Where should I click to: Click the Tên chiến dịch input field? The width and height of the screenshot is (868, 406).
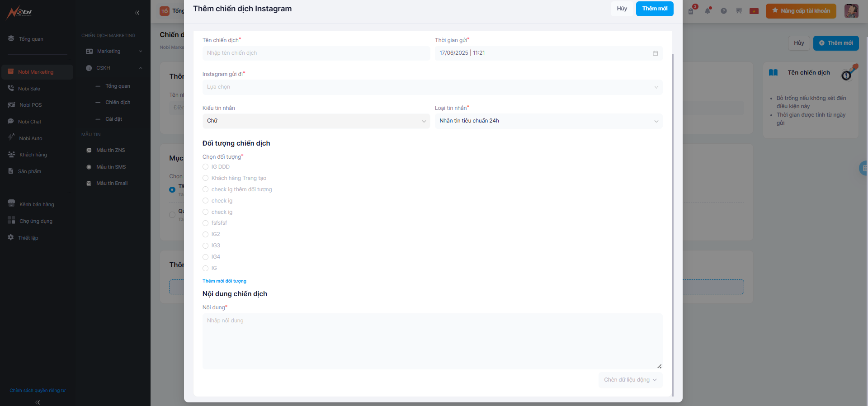click(x=316, y=53)
